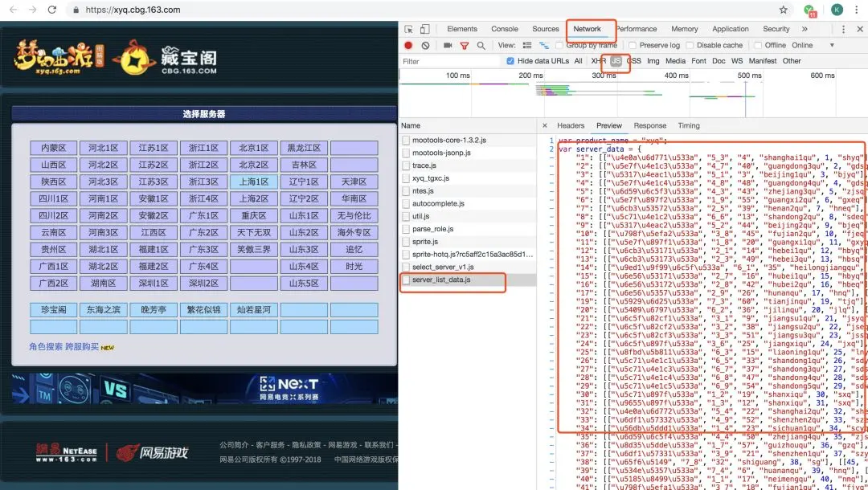The image size is (868, 490).
Task: Open the Chrome three-dot menu
Action: coord(857,10)
